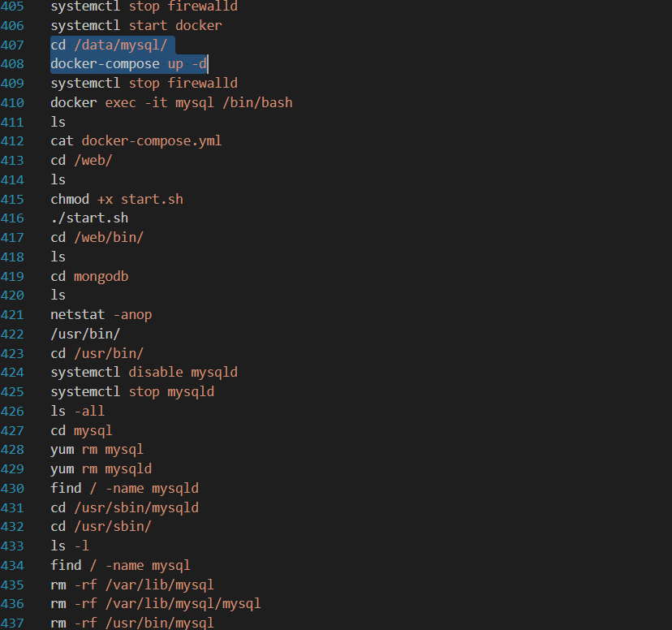
Task: Click 'rm -rf /var/lib/mysql/mysql' line
Action: [155, 604]
